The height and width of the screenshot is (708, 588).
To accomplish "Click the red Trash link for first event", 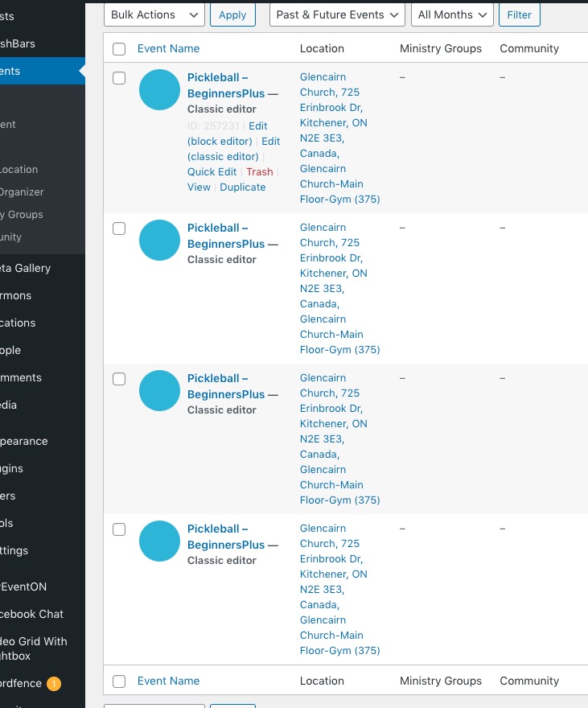I will point(259,172).
